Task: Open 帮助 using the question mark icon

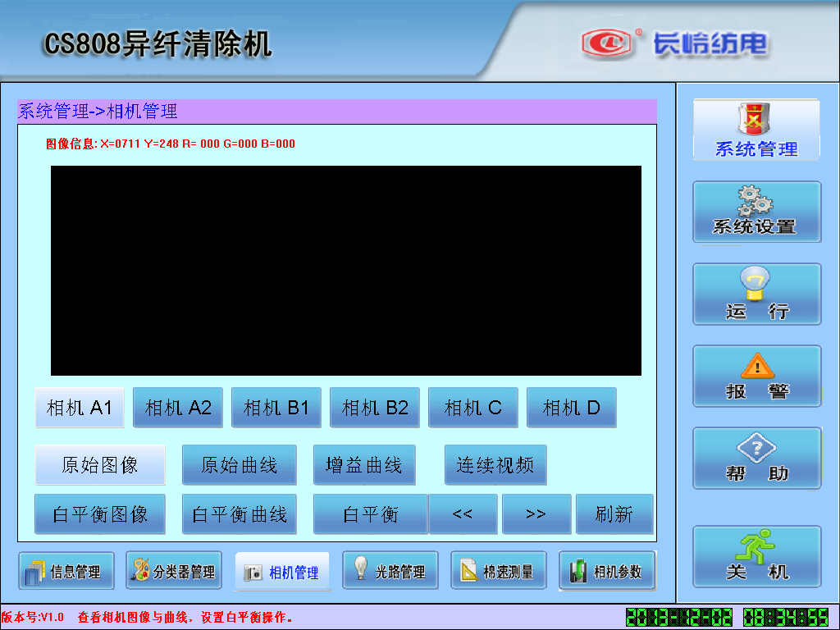Action: pos(756,458)
